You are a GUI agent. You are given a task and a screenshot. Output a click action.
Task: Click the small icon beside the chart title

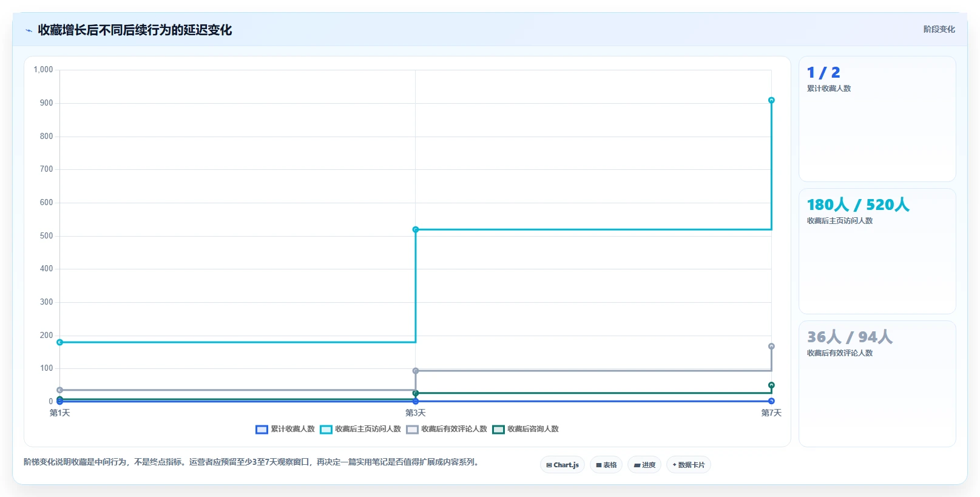pyautogui.click(x=29, y=30)
